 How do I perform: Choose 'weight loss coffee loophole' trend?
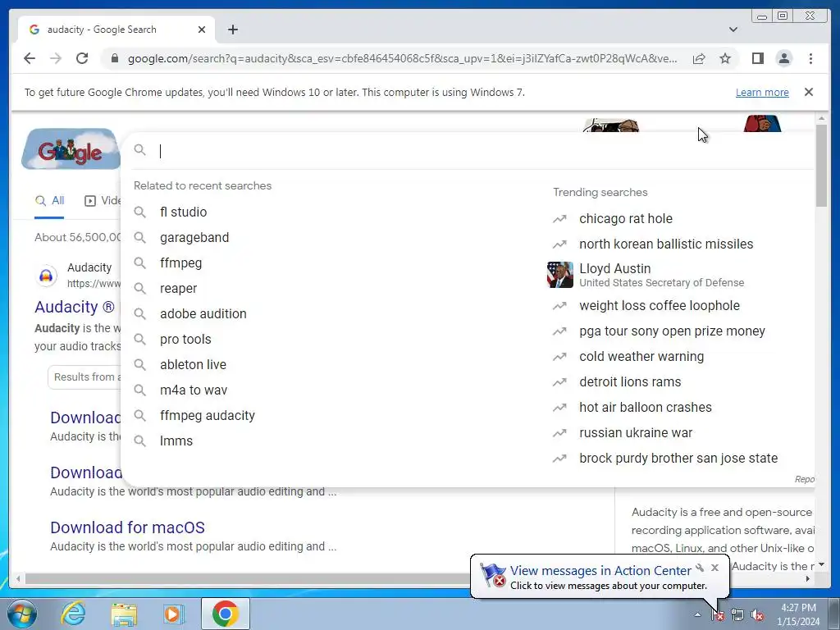click(659, 305)
